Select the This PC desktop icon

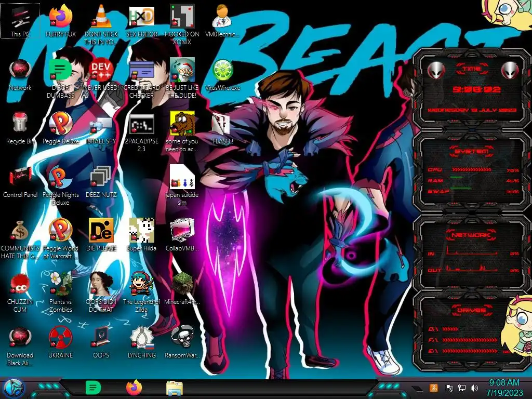pyautogui.click(x=20, y=20)
